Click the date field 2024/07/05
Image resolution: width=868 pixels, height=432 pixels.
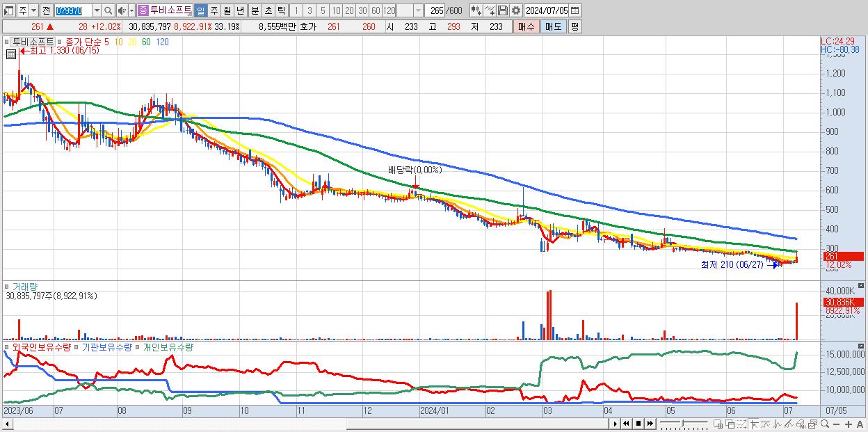546,10
